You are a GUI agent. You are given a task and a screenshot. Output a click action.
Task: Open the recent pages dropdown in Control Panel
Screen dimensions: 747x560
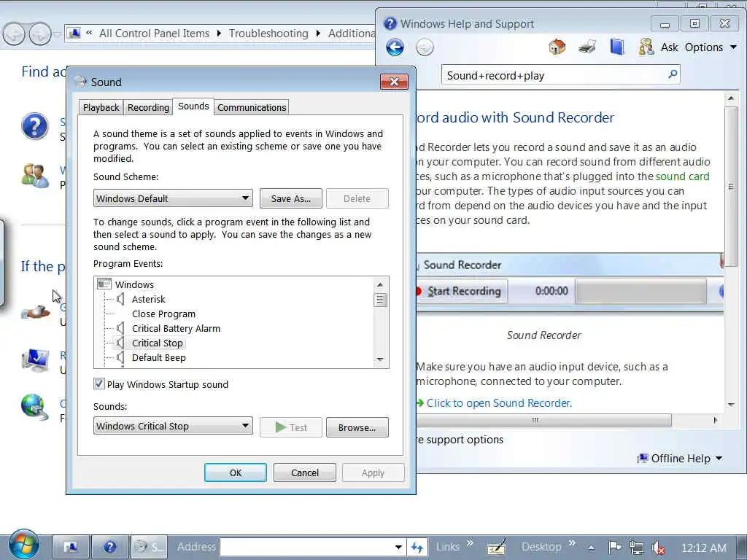click(x=57, y=34)
